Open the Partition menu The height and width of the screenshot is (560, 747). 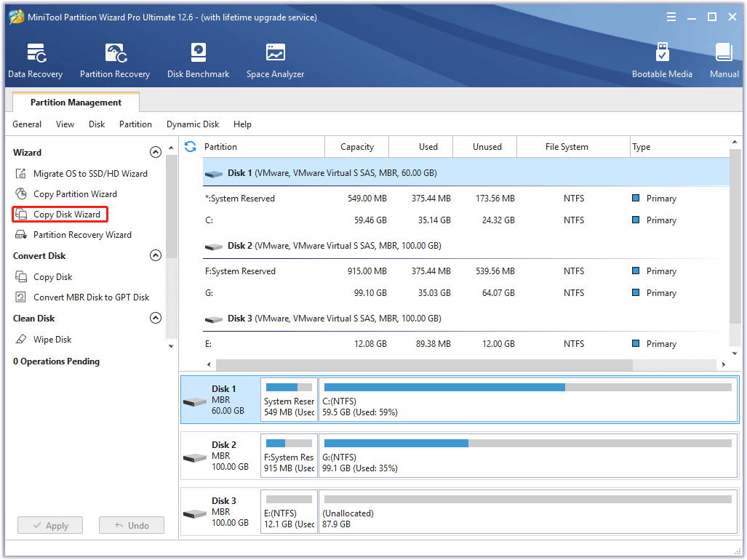pos(135,124)
